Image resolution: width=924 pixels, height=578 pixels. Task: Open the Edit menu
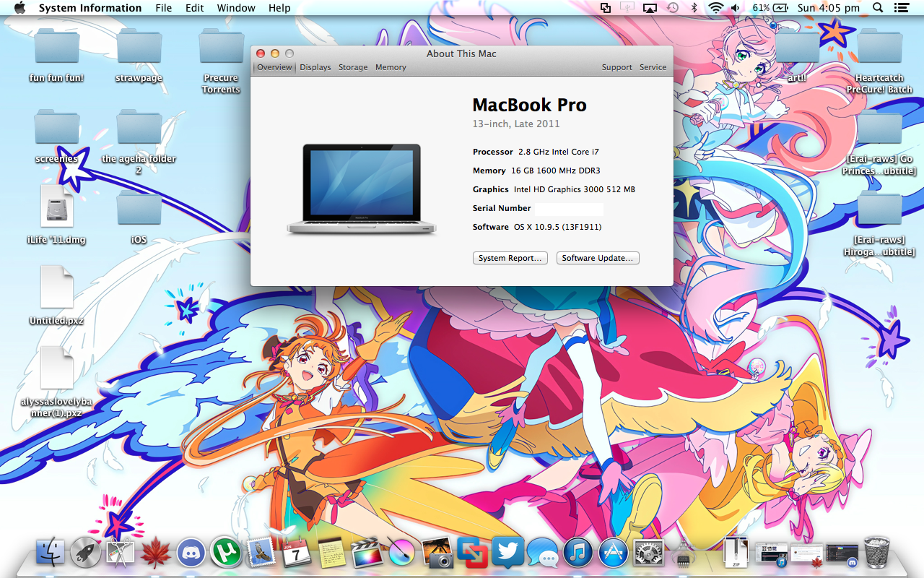pyautogui.click(x=194, y=8)
